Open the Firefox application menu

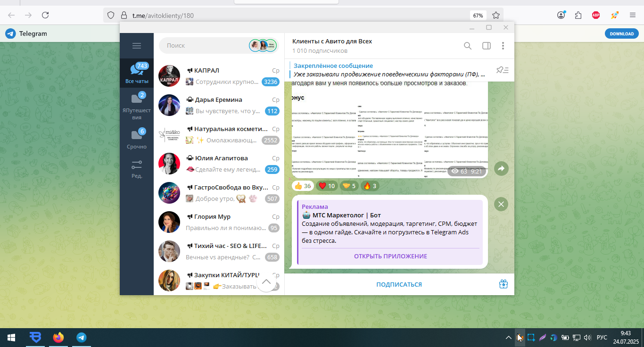[x=633, y=15]
